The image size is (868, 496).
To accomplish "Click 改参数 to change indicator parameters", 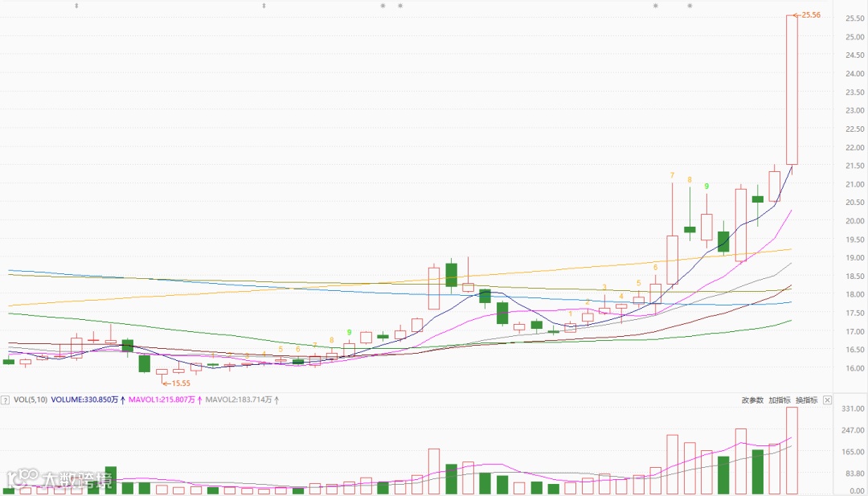I will [x=752, y=400].
